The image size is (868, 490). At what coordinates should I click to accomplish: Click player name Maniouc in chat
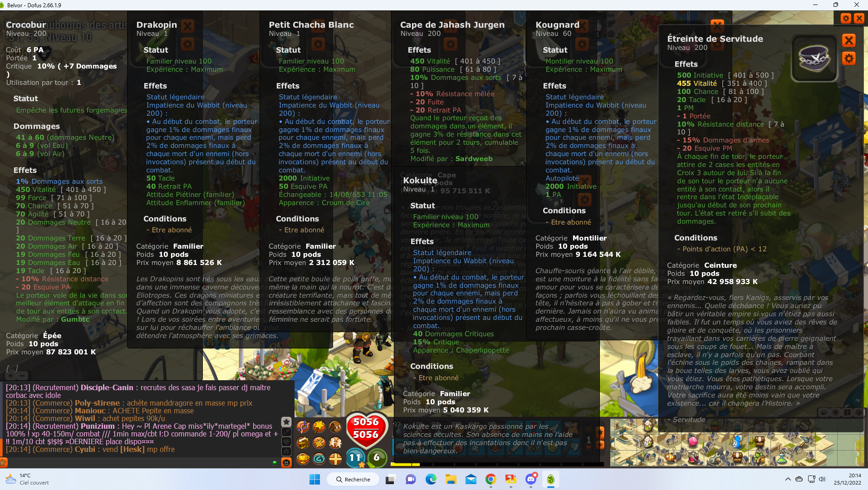pyautogui.click(x=90, y=411)
